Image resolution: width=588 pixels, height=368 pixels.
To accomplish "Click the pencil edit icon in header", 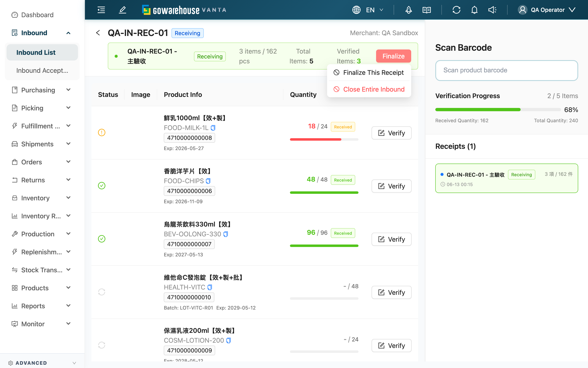I will click(x=122, y=10).
